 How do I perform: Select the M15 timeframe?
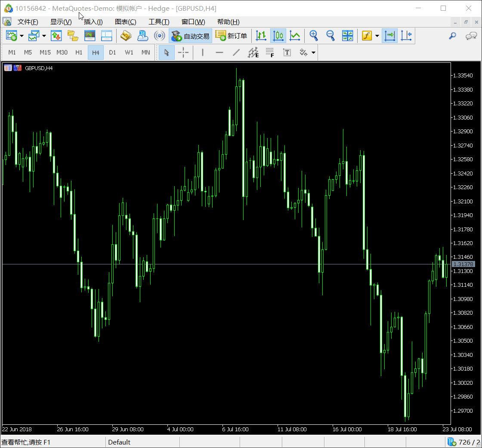coord(45,52)
